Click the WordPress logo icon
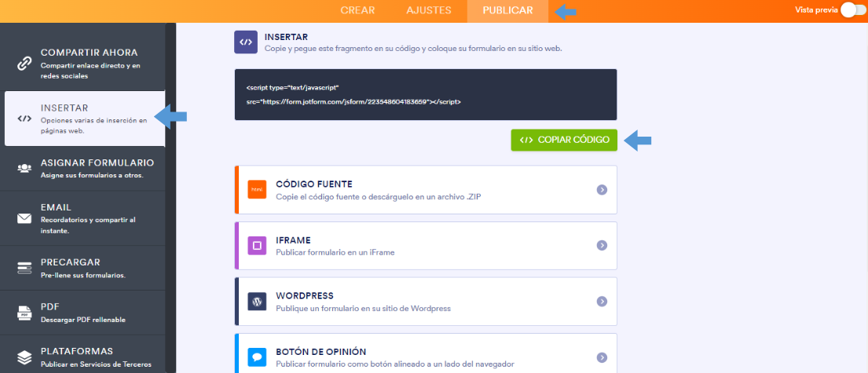 point(257,302)
